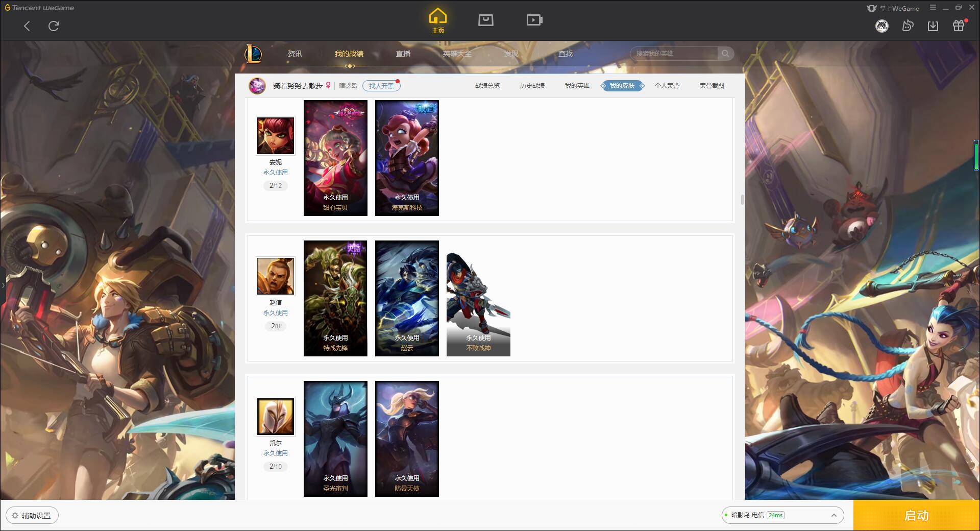Open the 发现 tab

click(x=511, y=54)
